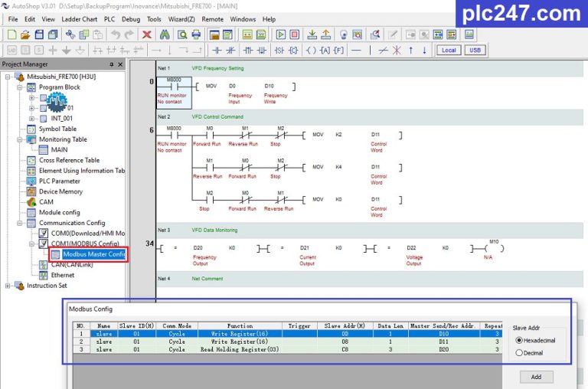Start the PLC with the green Run icon
The image size is (588, 389).
[280, 34]
